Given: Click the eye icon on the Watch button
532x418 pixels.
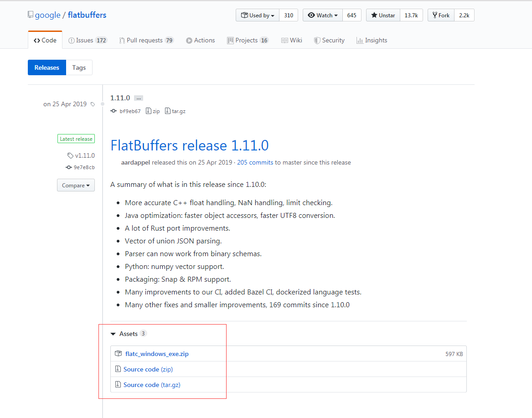Looking at the screenshot, I should (x=312, y=15).
